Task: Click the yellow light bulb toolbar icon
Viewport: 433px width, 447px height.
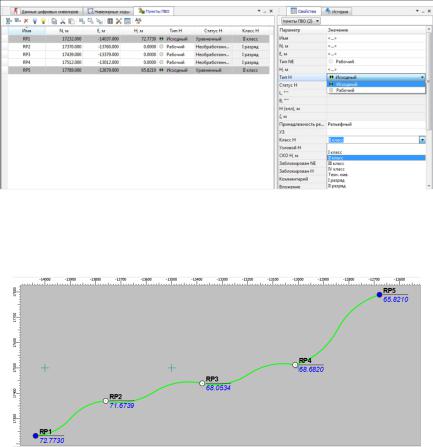Action: [43, 21]
